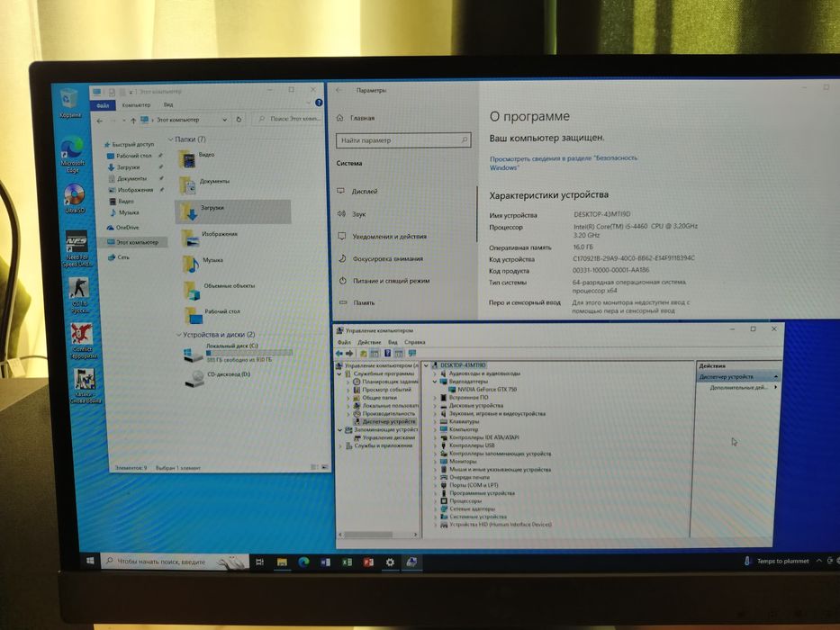Open Вид menu in Computer Management
The height and width of the screenshot is (630, 840).
393,342
